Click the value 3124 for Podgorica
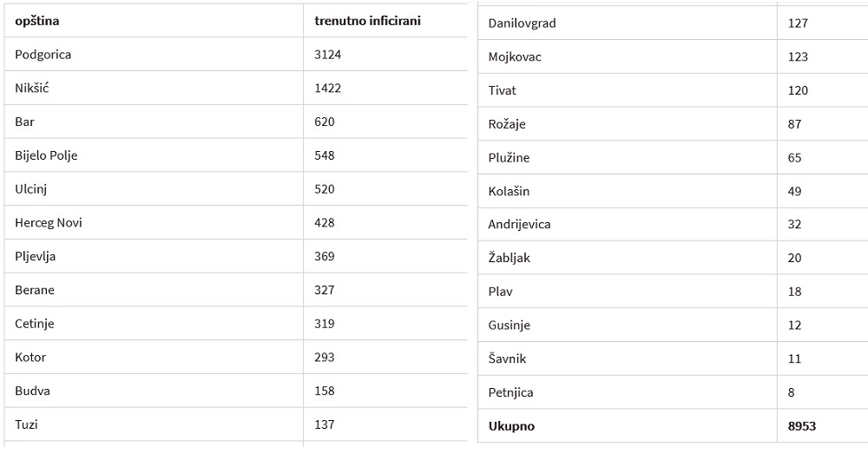The height and width of the screenshot is (467, 868). pyautogui.click(x=385, y=54)
